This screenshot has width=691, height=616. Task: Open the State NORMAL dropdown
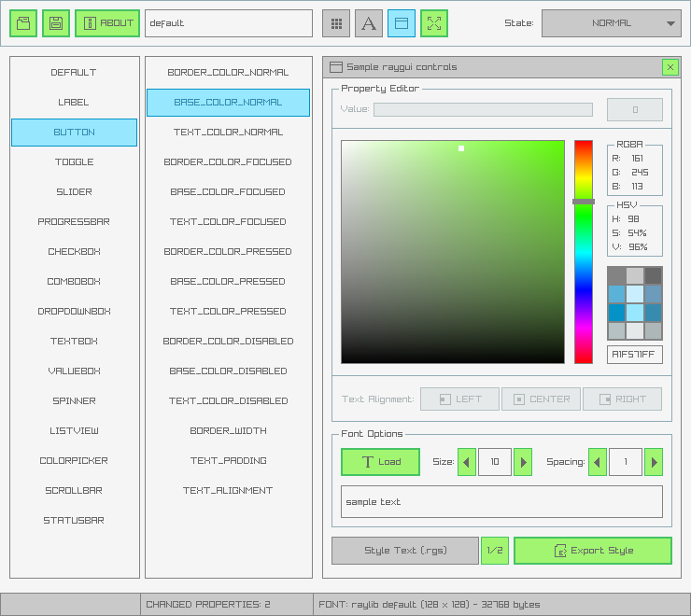click(x=612, y=23)
